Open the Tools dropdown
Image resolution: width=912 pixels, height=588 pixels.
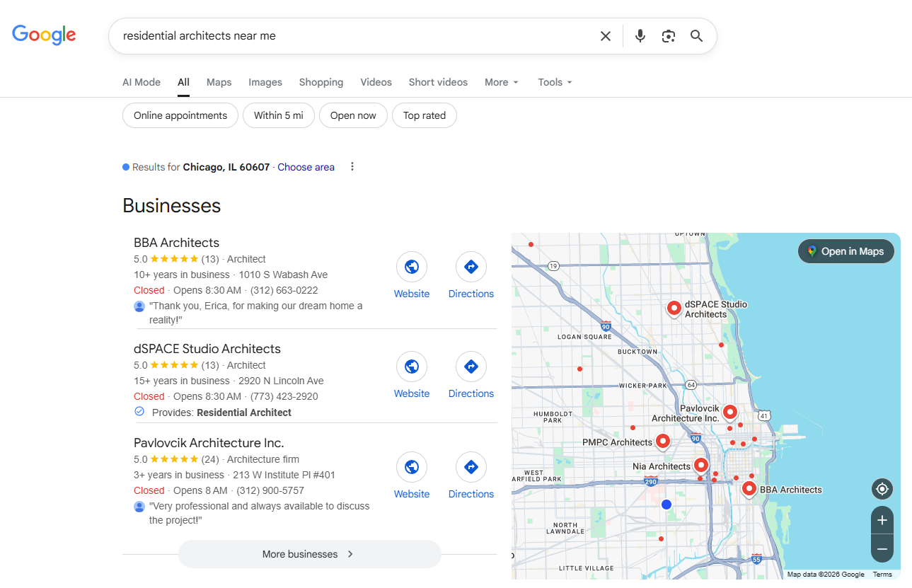555,82
